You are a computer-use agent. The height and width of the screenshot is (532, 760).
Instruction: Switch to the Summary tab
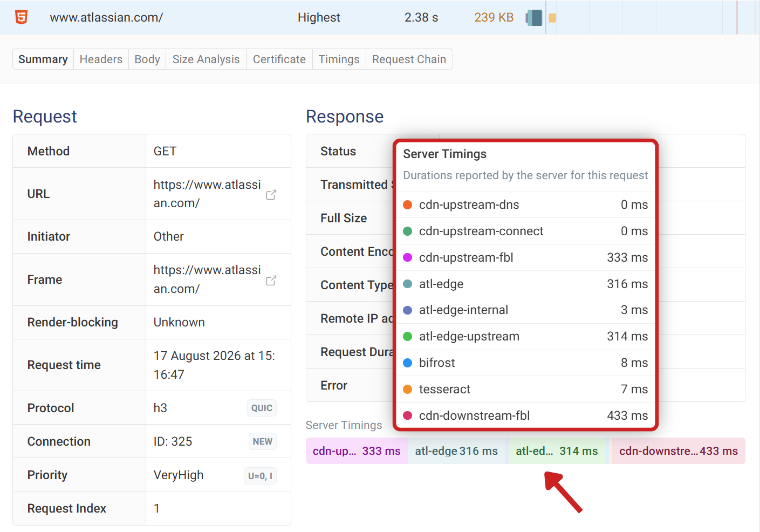[x=43, y=59]
